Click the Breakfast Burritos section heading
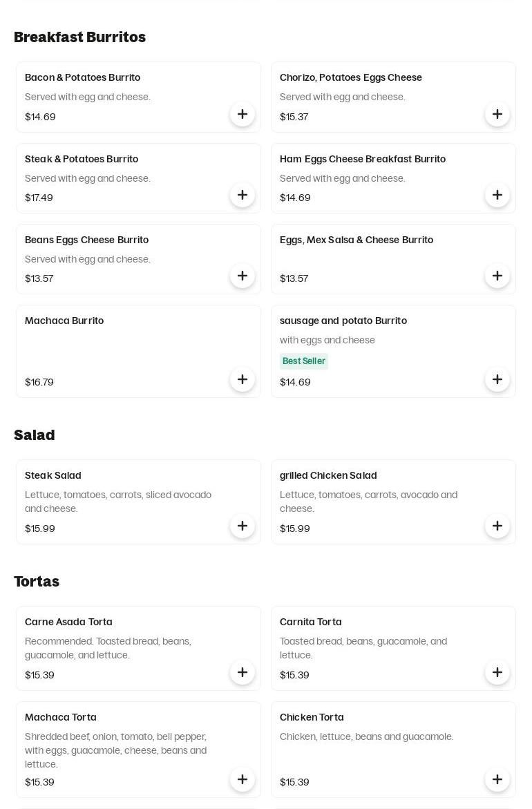This screenshot has height=809, width=532. [x=79, y=37]
